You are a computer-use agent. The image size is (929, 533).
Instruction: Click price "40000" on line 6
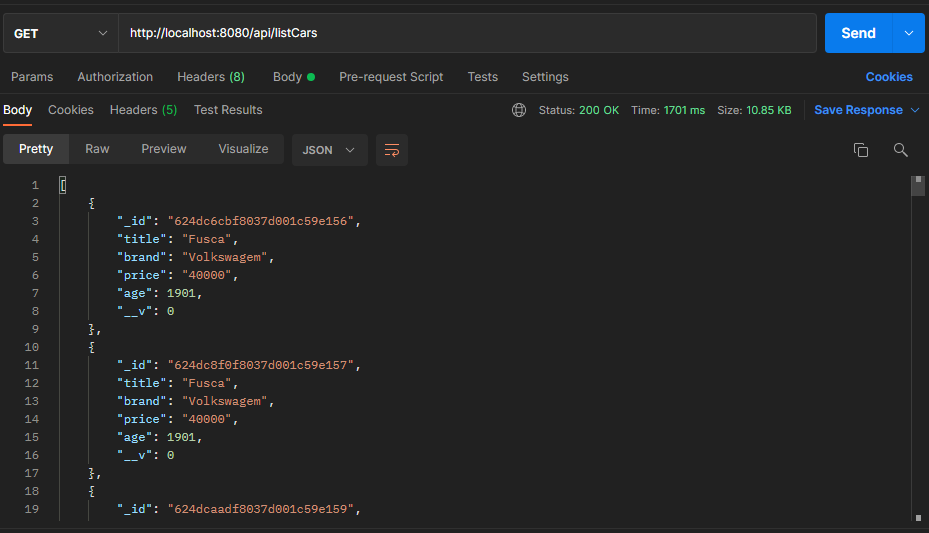click(207, 275)
